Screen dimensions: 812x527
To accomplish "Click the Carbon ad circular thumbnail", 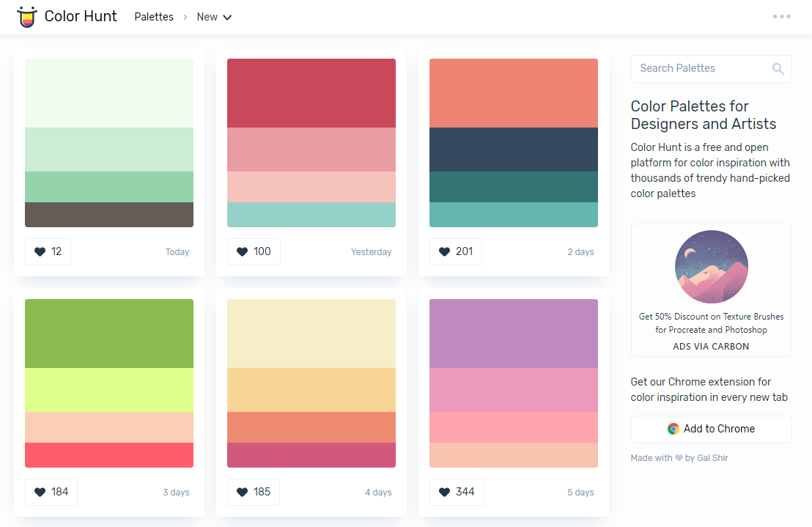I will pyautogui.click(x=711, y=267).
